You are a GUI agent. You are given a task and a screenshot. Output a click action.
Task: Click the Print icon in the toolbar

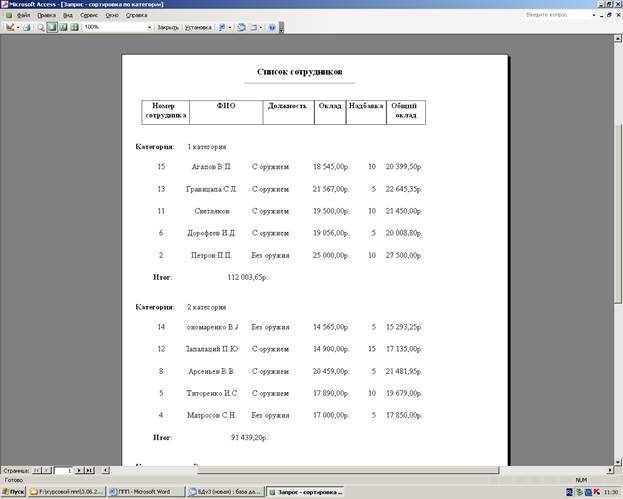(x=27, y=27)
